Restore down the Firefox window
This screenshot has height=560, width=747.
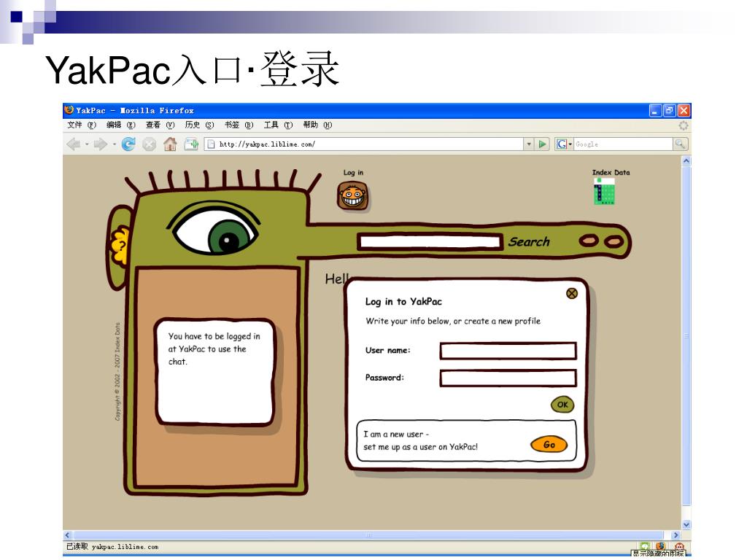point(670,111)
